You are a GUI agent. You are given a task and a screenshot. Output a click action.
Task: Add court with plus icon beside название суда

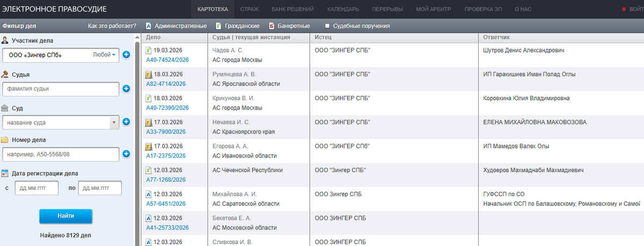click(127, 122)
